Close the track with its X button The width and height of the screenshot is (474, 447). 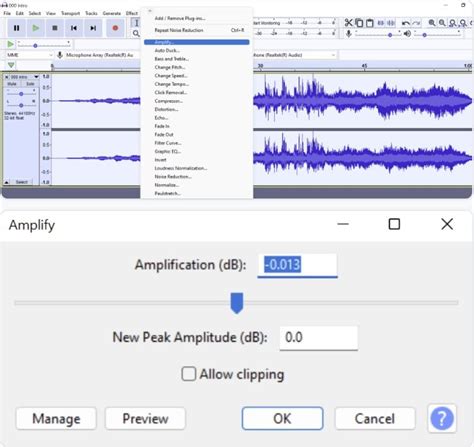pyautogui.click(x=6, y=77)
